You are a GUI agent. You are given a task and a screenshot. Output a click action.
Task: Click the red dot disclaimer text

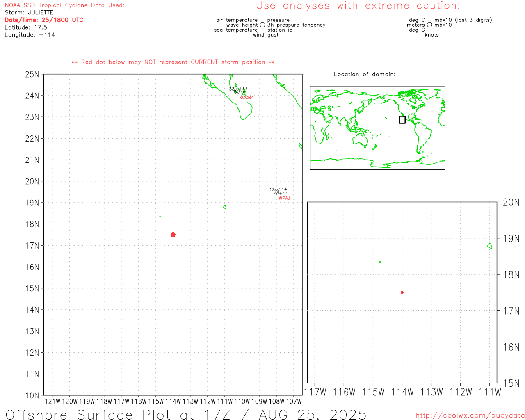[173, 62]
